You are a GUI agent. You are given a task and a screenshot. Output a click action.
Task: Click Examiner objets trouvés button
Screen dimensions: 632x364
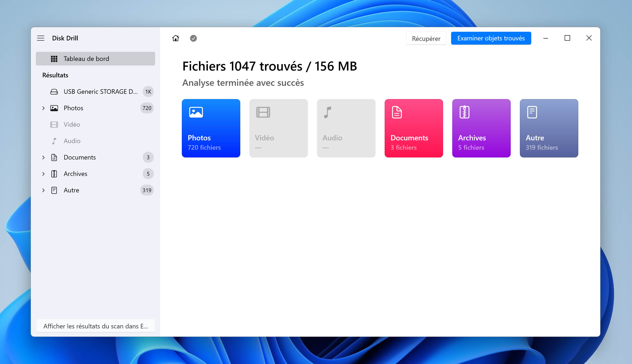tap(490, 38)
